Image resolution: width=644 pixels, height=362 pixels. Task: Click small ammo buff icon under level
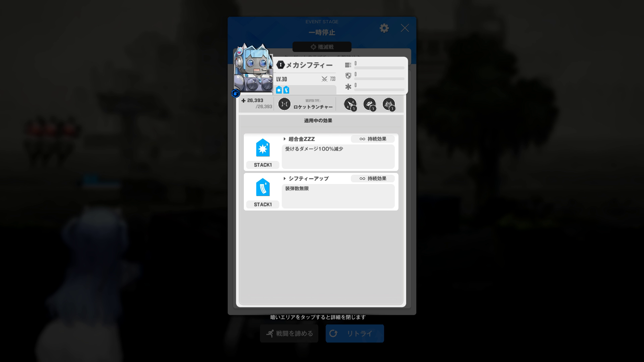pos(286,90)
